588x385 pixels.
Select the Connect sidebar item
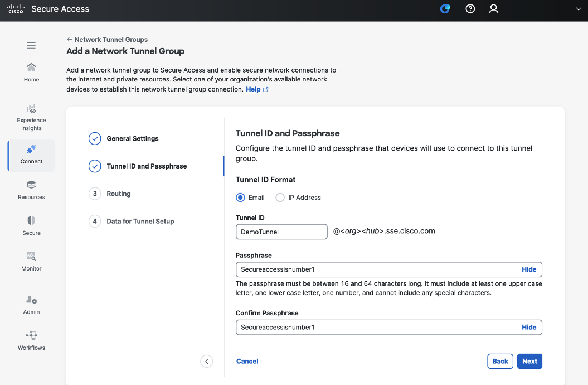tap(32, 156)
